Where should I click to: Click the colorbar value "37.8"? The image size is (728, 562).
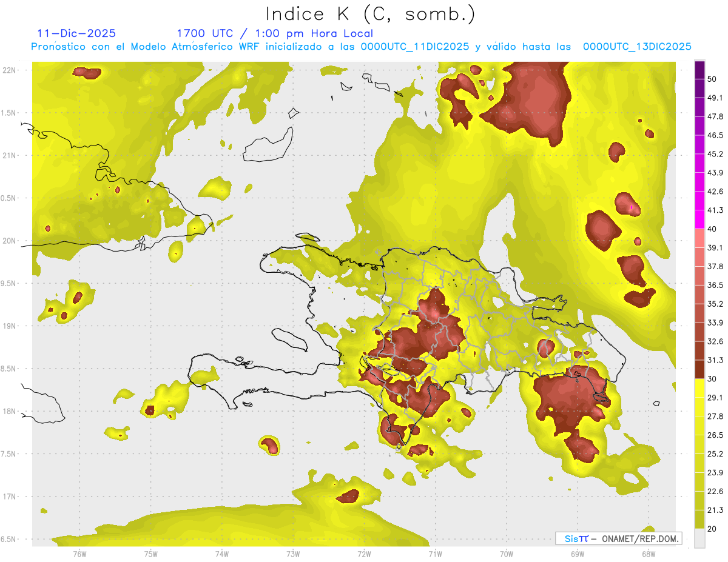[715, 266]
